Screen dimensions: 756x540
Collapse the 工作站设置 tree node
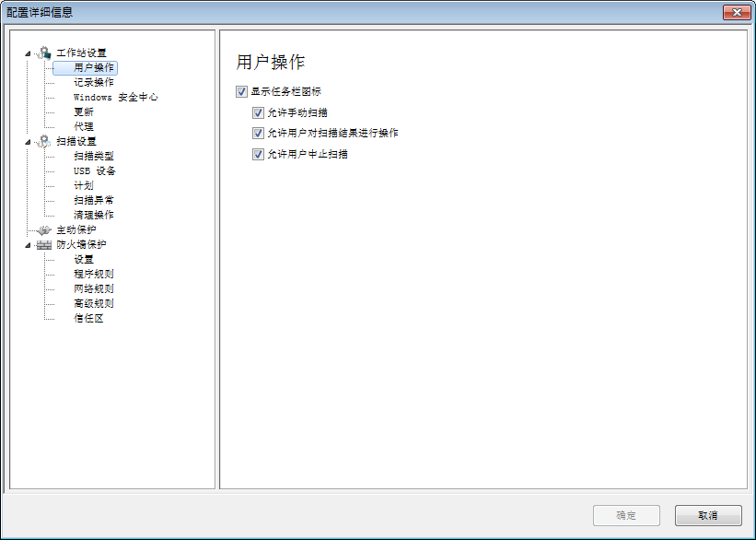click(28, 53)
